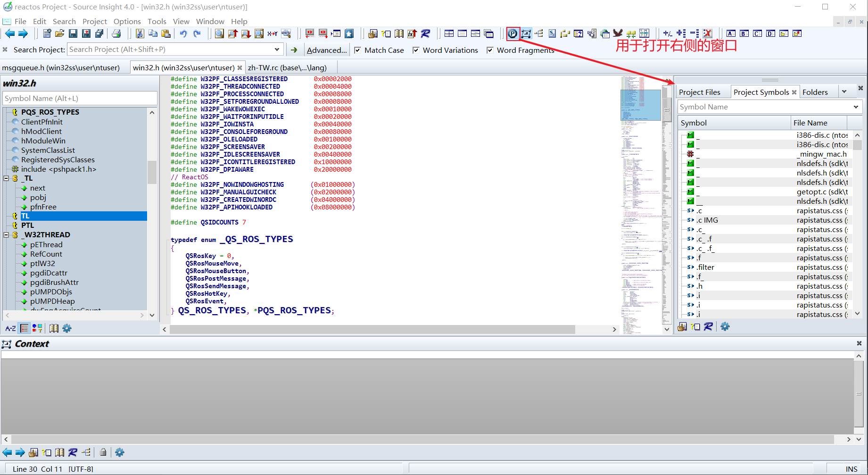Click the Cut scissors icon
Viewport: 868px width, 475px height.
pos(140,33)
